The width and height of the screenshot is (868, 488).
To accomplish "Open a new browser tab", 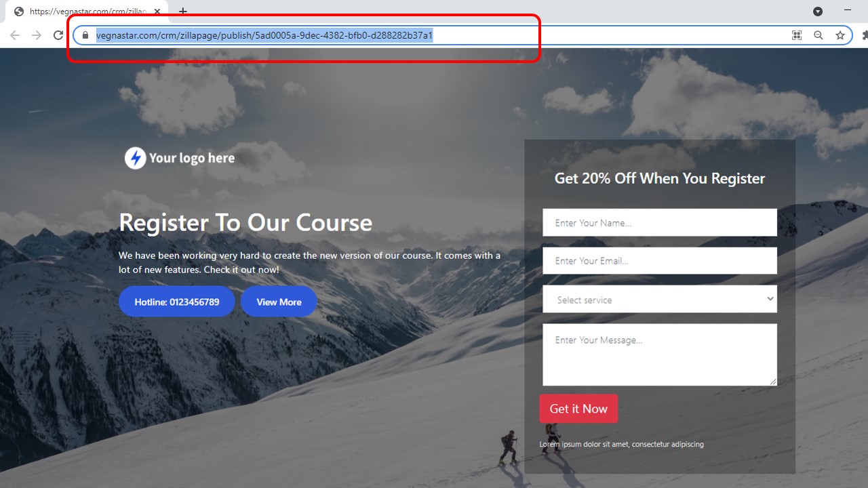I will [x=182, y=12].
